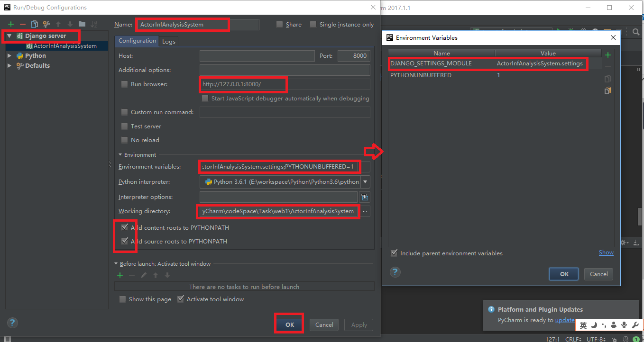Collapse the Django server tree node
The height and width of the screenshot is (342, 644).
[x=9, y=36]
